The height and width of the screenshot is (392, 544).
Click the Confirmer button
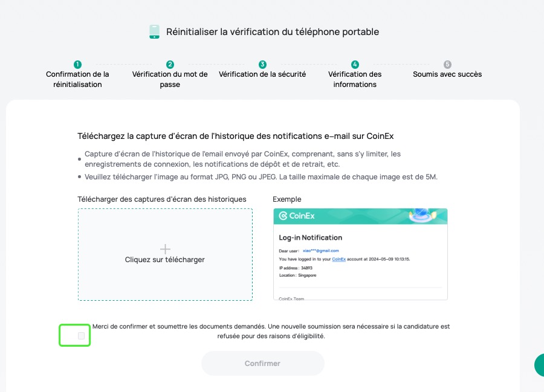click(263, 363)
